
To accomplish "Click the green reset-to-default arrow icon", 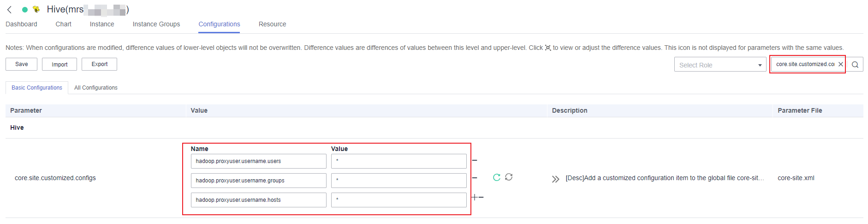I will [x=497, y=177].
